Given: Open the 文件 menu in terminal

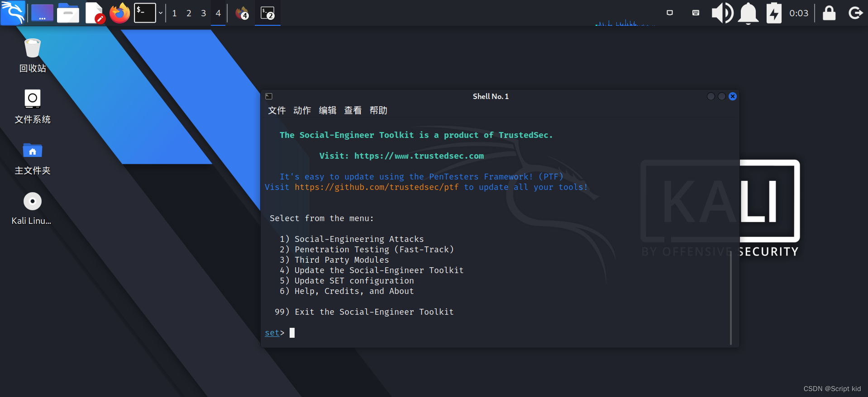Looking at the screenshot, I should pos(277,110).
